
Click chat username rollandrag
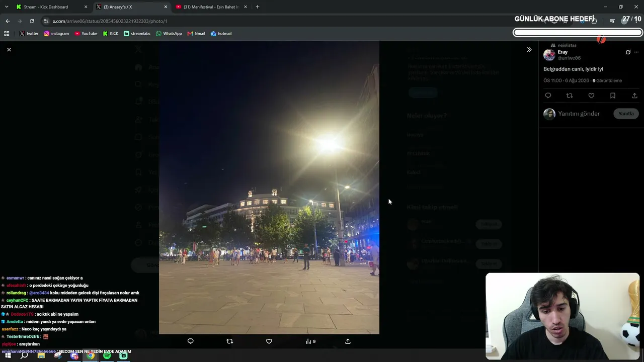tap(16, 293)
